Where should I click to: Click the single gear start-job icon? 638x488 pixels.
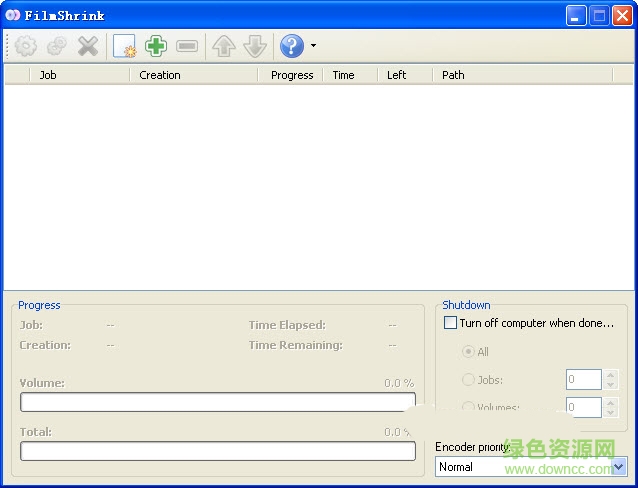26,46
